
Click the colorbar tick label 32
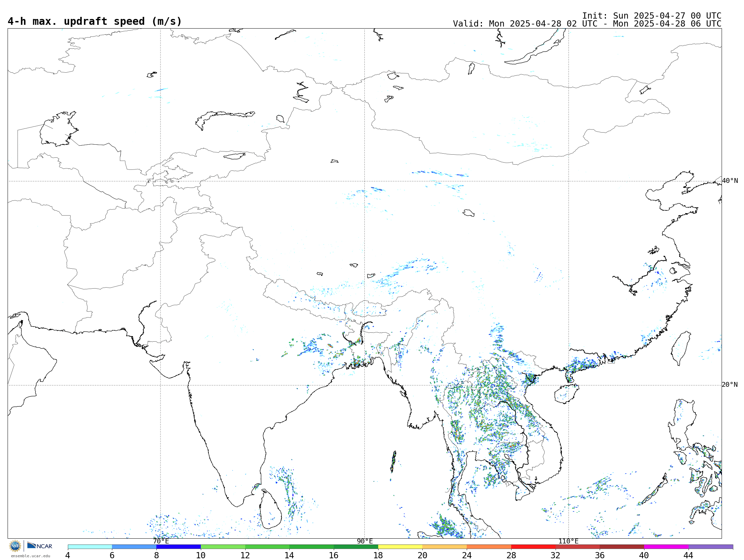pyautogui.click(x=556, y=555)
